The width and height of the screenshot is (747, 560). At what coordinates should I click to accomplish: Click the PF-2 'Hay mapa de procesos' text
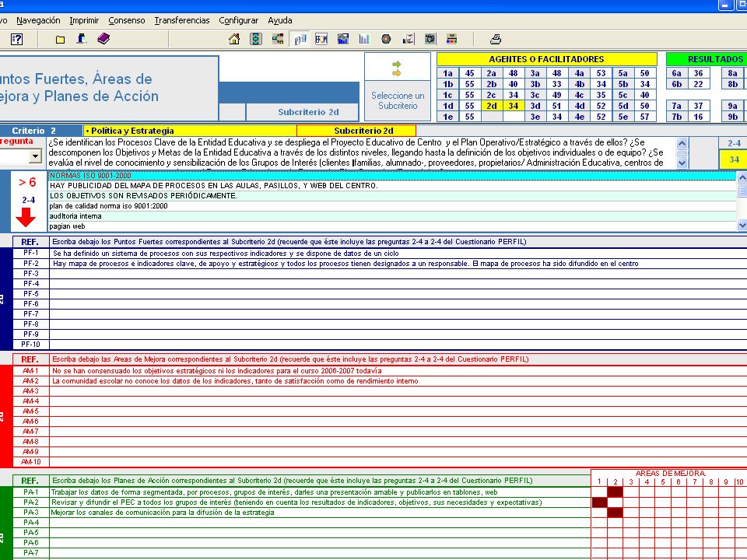pyautogui.click(x=345, y=264)
